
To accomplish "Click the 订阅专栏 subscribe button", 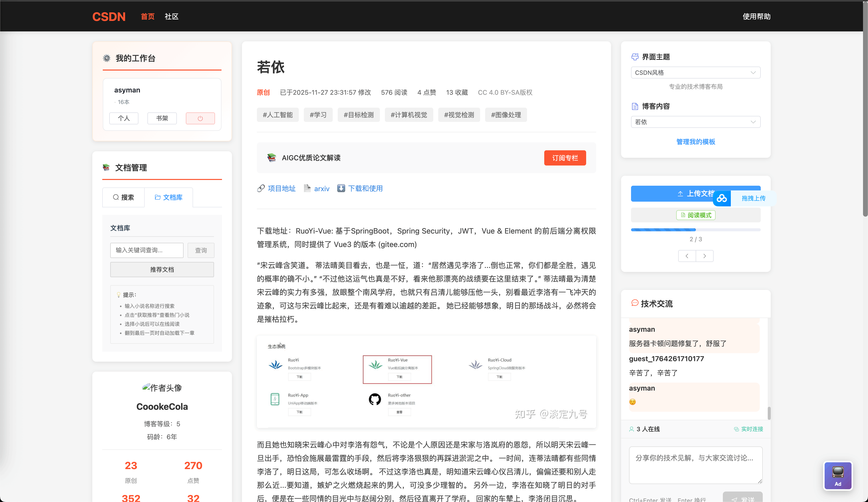I will coord(565,158).
